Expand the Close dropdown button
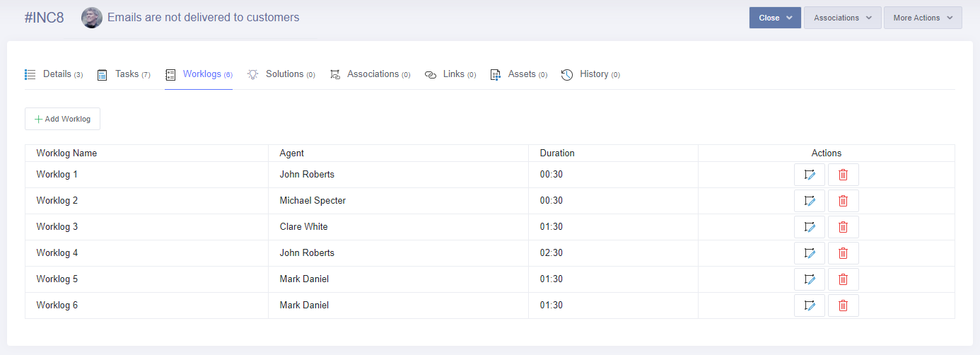Viewport: 980px width, 355px height. pos(775,18)
